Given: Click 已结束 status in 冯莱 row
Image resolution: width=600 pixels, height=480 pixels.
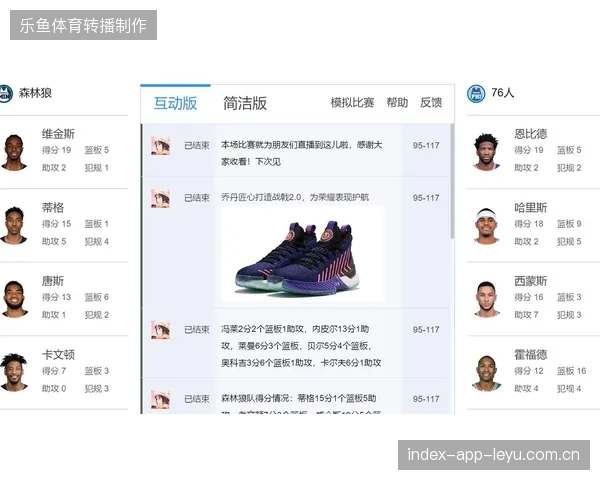Looking at the screenshot, I should point(197,330).
